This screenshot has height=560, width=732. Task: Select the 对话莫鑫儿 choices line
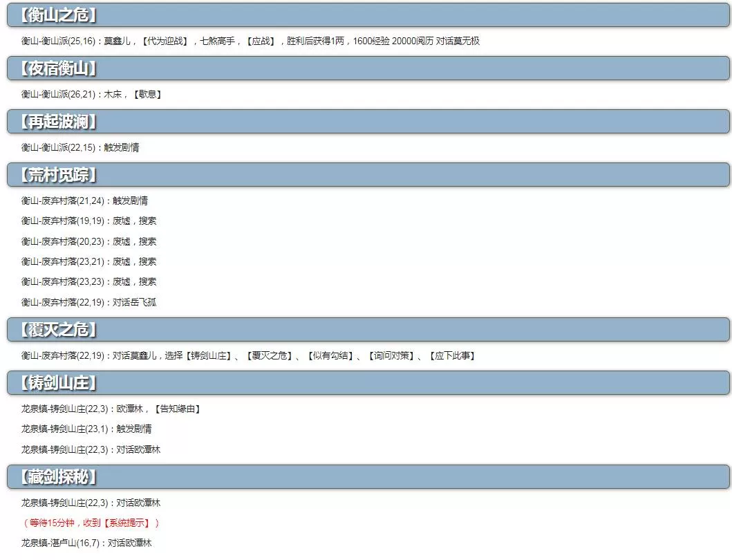(248, 355)
